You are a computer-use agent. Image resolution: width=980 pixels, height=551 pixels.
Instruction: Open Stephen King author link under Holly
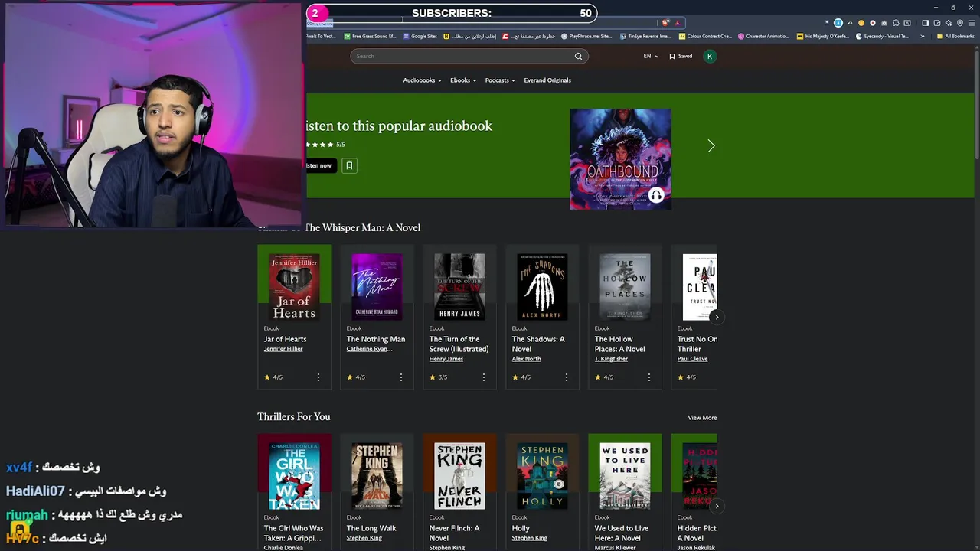[530, 538]
